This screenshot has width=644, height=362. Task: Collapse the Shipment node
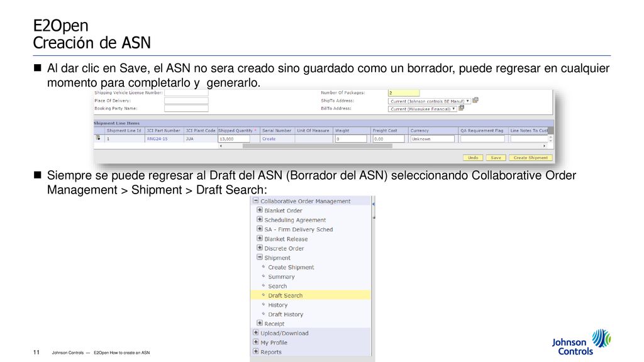[260, 257]
